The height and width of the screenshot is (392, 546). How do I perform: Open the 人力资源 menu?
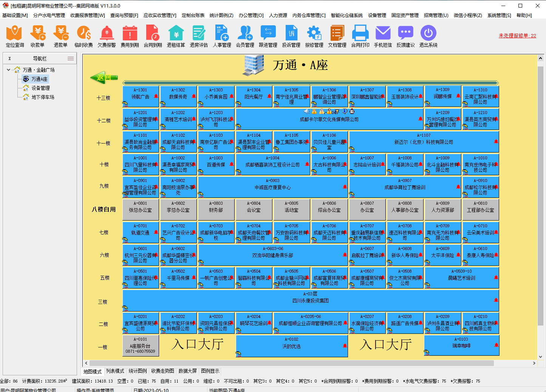click(278, 15)
